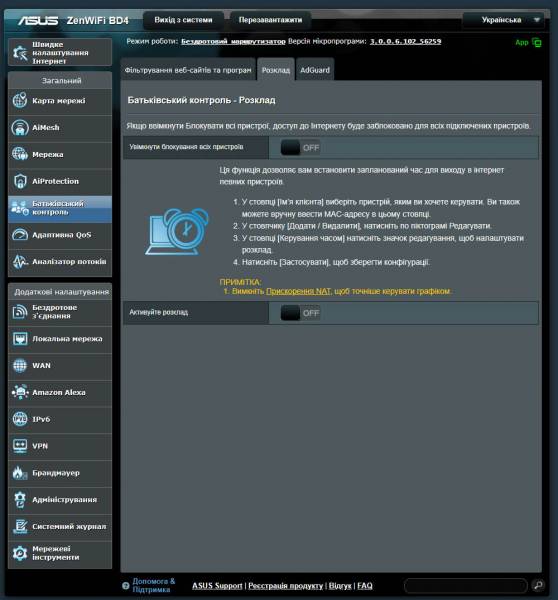Open the Бездротовий маршрутизатор mode link

pos(233,41)
